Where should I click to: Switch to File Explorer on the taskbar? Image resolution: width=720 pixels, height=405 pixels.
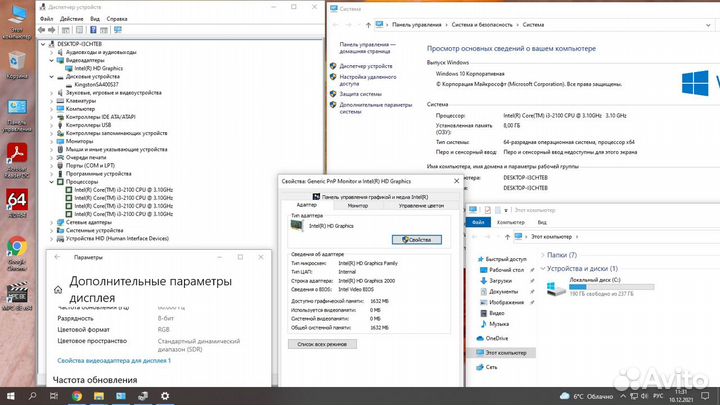pyautogui.click(x=99, y=396)
